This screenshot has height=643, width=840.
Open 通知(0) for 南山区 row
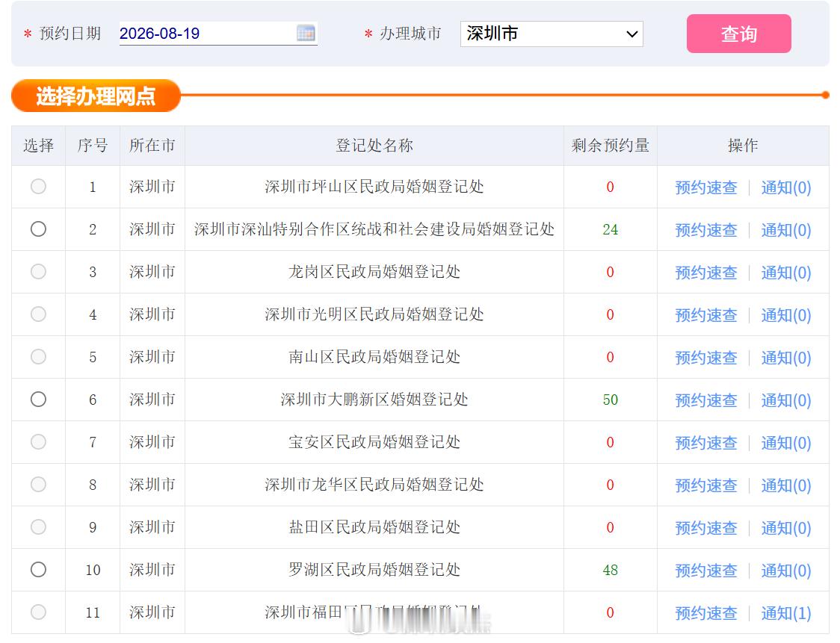tap(786, 358)
